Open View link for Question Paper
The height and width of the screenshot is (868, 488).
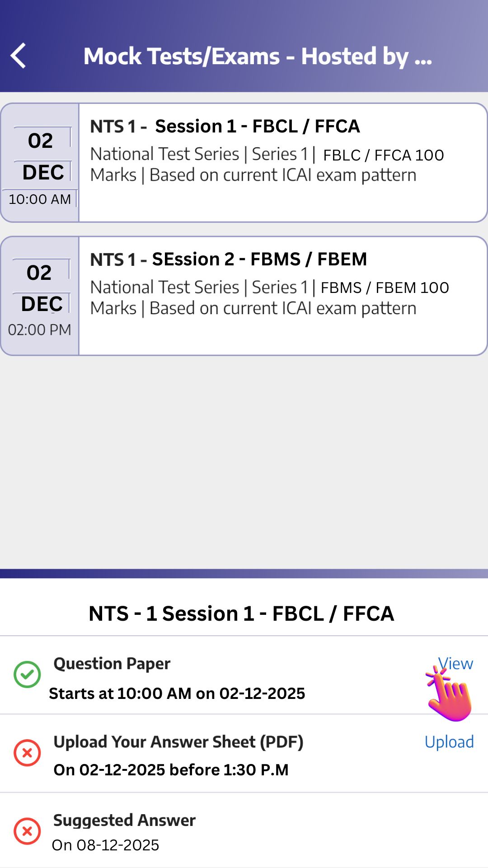(x=455, y=663)
